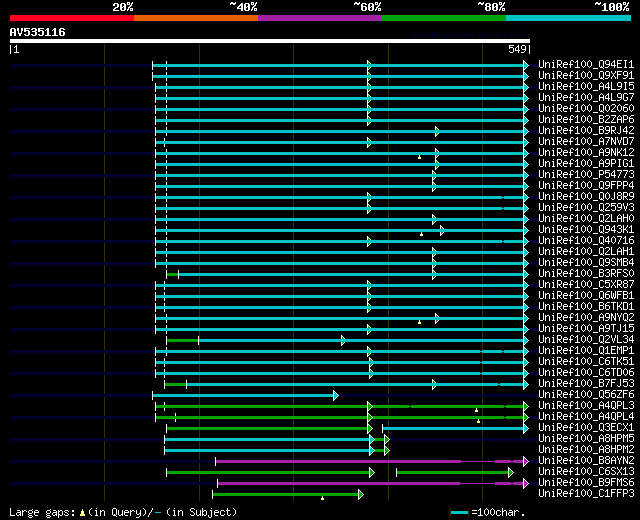The image size is (640, 520).
Task: Select the UniRef100_B7FJ53 label
Action: tap(586, 384)
